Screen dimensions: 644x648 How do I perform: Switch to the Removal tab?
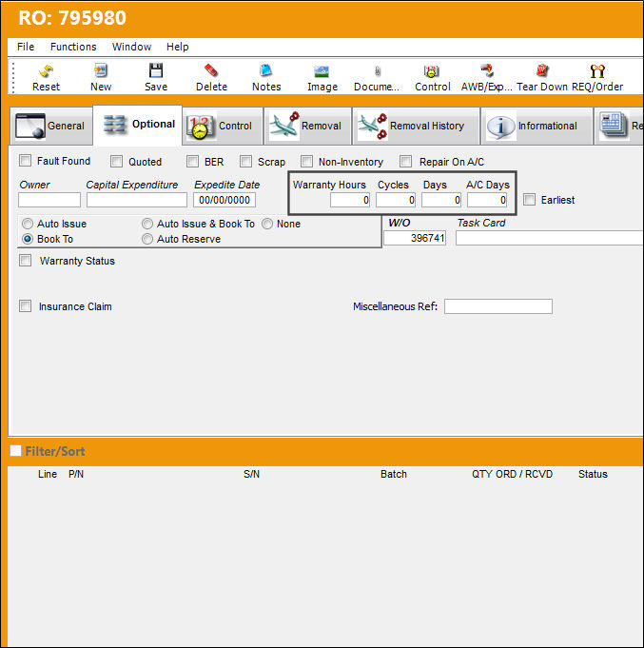click(308, 126)
